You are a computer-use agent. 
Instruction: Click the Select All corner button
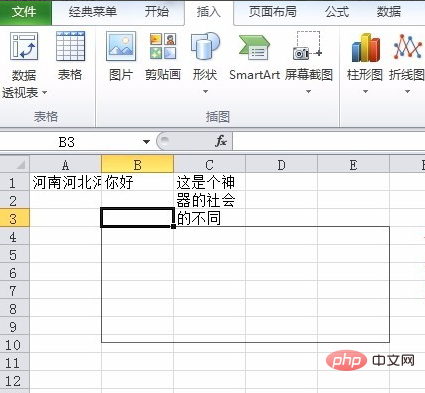pos(15,164)
